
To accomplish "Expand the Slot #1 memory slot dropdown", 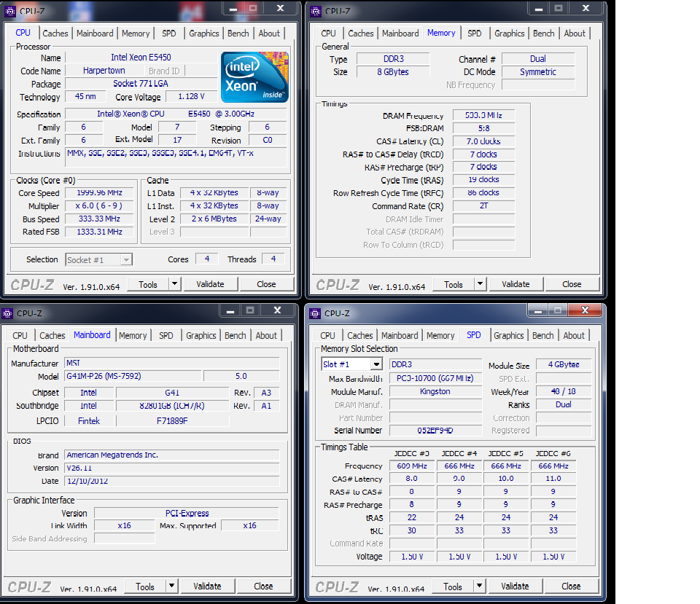I will point(377,364).
